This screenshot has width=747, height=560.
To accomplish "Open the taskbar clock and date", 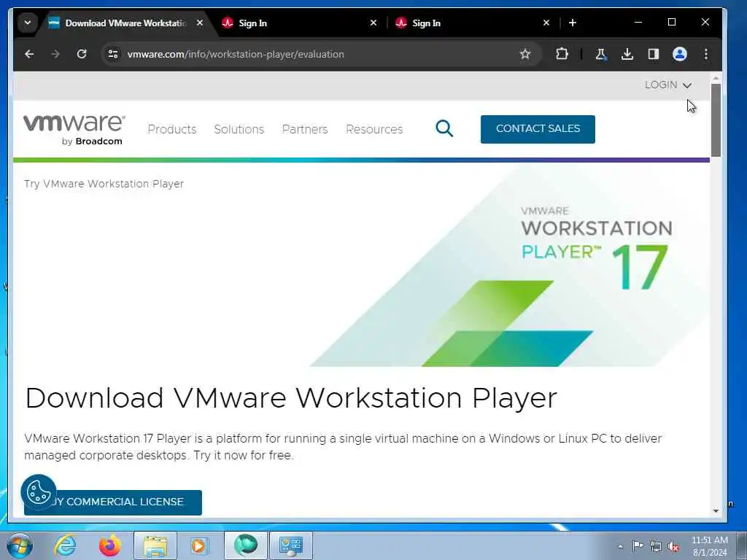I will pyautogui.click(x=710, y=546).
